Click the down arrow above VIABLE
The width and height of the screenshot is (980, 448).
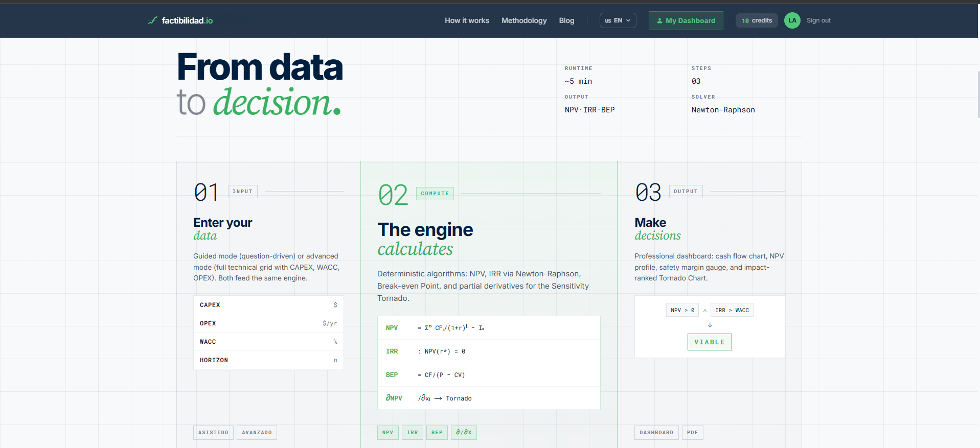click(710, 325)
